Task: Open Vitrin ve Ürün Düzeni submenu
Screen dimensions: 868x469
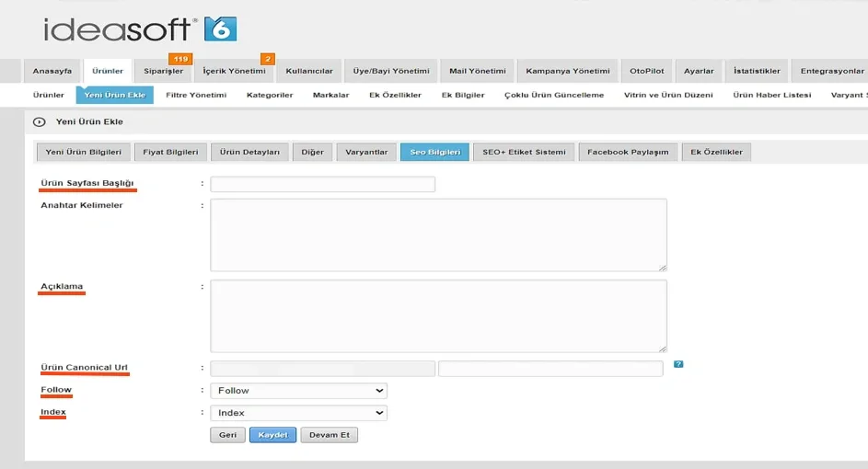Action: (668, 95)
